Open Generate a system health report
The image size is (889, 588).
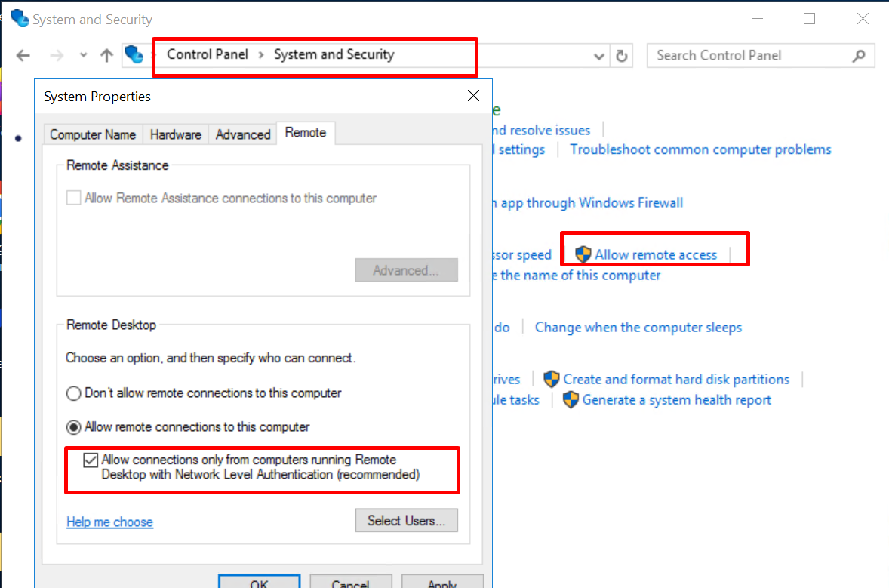click(677, 400)
